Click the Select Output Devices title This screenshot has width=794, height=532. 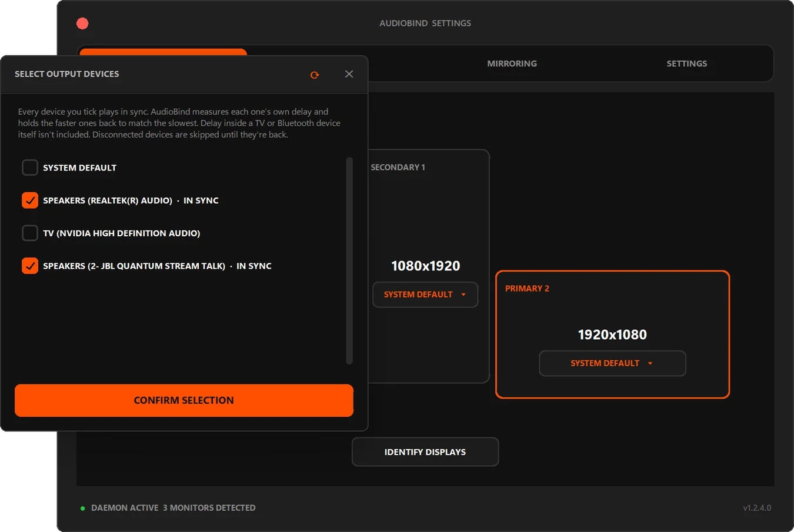click(x=67, y=74)
